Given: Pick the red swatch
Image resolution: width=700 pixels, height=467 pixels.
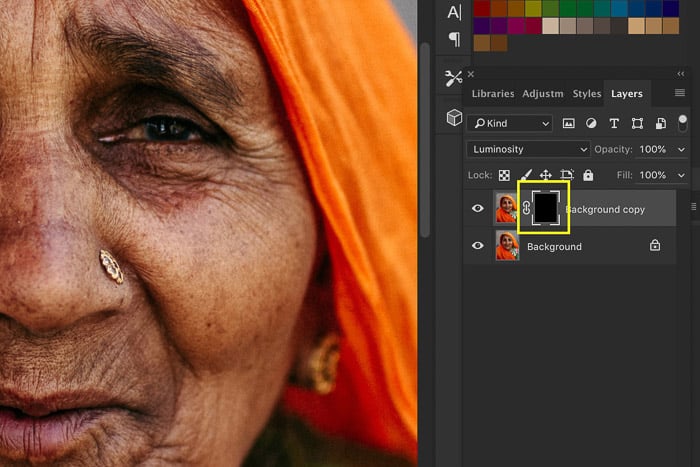Looking at the screenshot, I should (482, 8).
